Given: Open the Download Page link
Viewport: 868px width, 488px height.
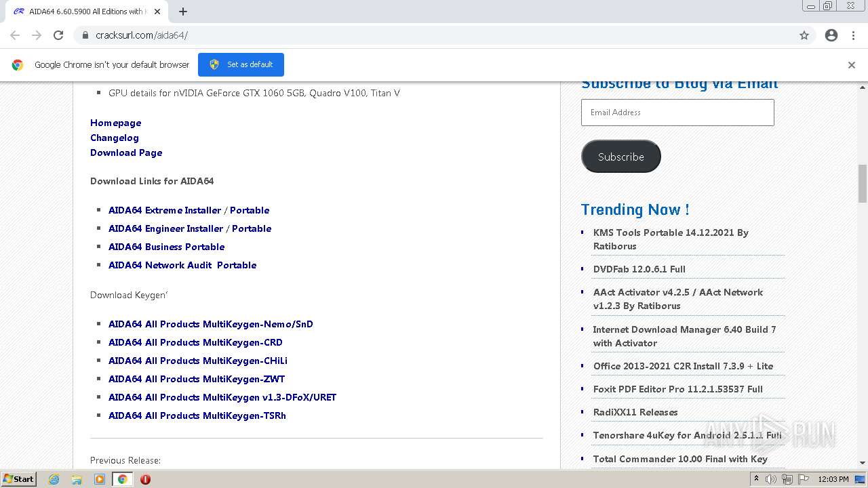Looking at the screenshot, I should click(x=126, y=152).
